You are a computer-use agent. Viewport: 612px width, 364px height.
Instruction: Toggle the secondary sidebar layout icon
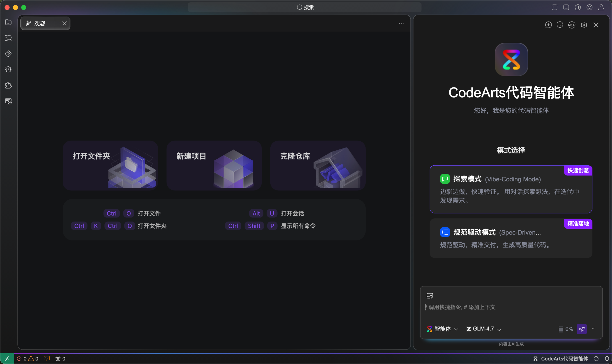(578, 7)
